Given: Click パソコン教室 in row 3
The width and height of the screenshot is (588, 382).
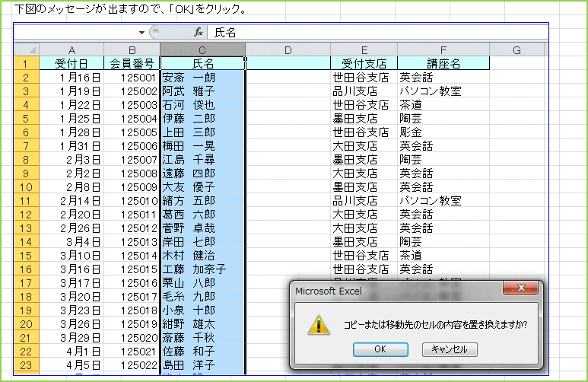Looking at the screenshot, I should coord(443,91).
